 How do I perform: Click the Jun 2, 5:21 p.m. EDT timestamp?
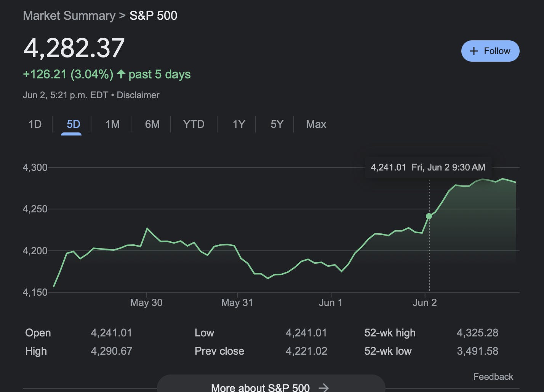pyautogui.click(x=66, y=95)
